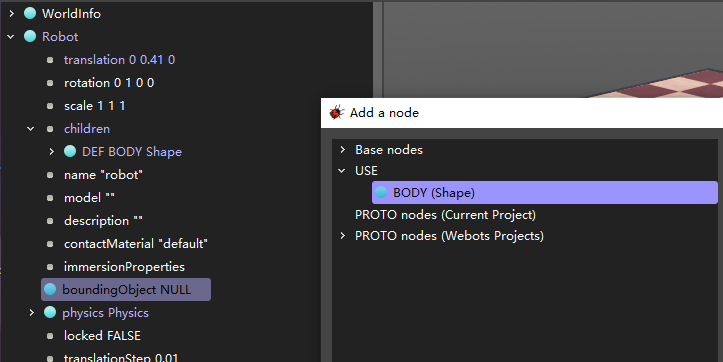Image resolution: width=723 pixels, height=362 pixels.
Task: Collapse the USE category
Action: tap(342, 171)
